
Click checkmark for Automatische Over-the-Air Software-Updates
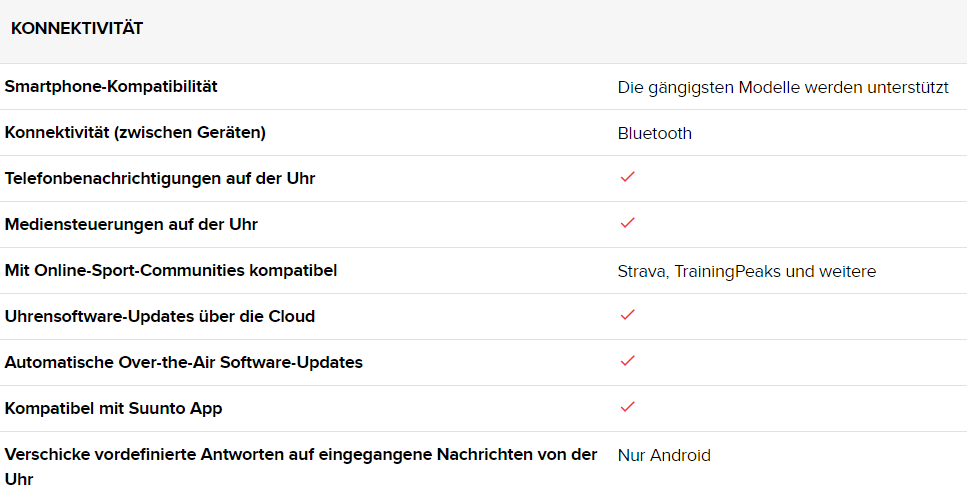[x=628, y=361]
